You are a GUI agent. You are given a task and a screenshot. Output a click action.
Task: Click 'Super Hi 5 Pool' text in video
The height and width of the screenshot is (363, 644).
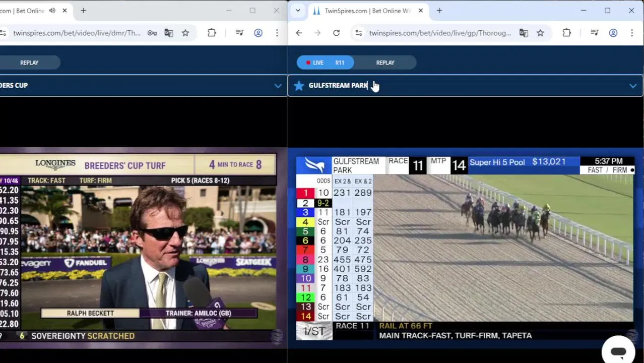pyautogui.click(x=497, y=162)
